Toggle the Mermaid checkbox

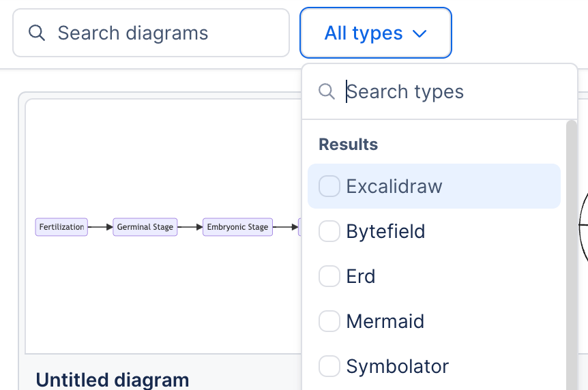[329, 321]
